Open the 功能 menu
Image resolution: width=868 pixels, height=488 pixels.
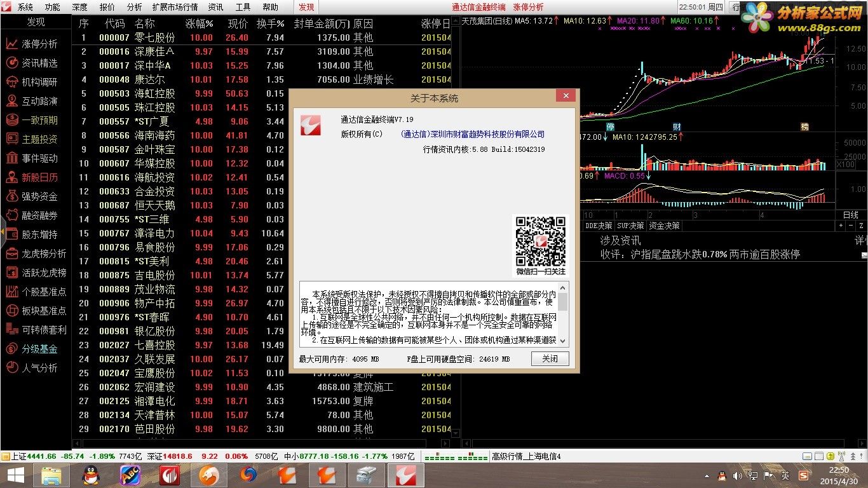pyautogui.click(x=52, y=7)
